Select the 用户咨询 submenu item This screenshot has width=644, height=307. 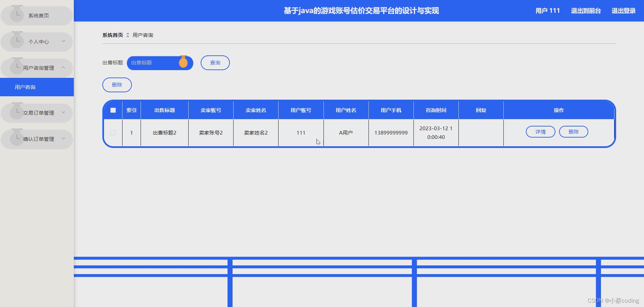37,87
